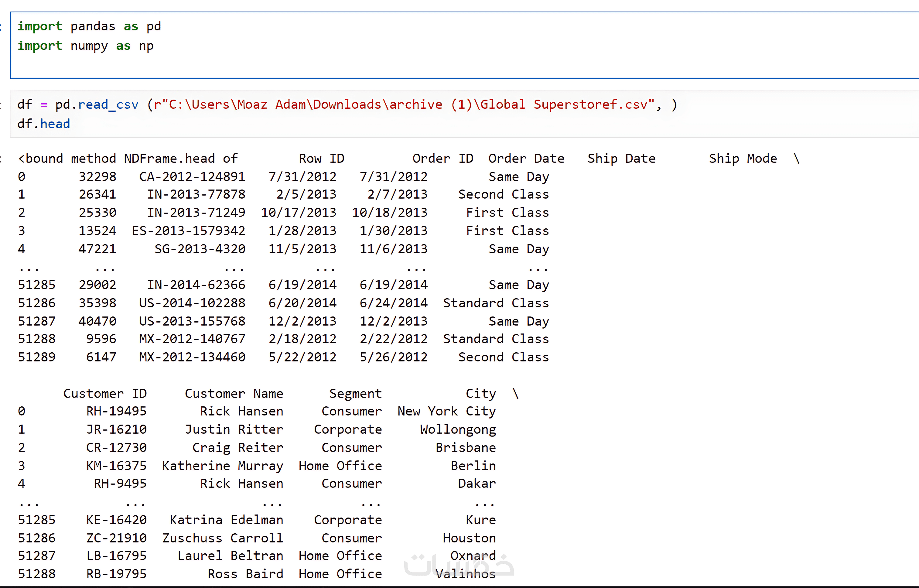Click the row index 51289 in the first table
Image resolution: width=919 pixels, height=588 pixels.
(x=37, y=357)
